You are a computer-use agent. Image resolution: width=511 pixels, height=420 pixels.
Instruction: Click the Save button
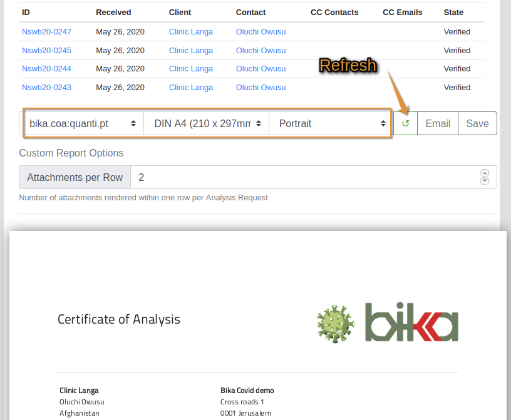(x=477, y=123)
